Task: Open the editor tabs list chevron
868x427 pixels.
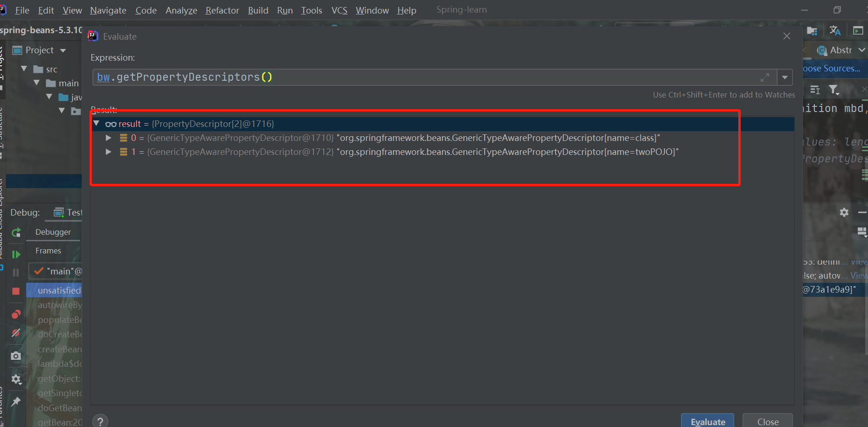Action: tap(861, 50)
